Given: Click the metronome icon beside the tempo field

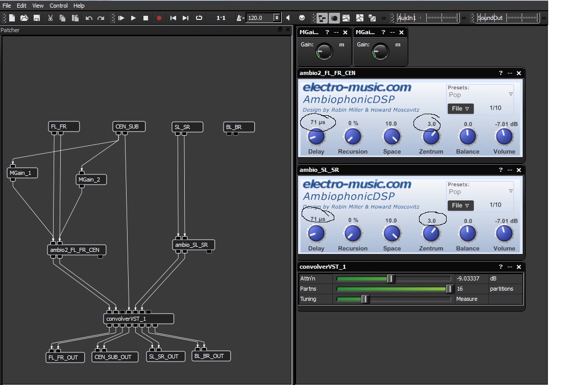Looking at the screenshot, I should pos(240,18).
